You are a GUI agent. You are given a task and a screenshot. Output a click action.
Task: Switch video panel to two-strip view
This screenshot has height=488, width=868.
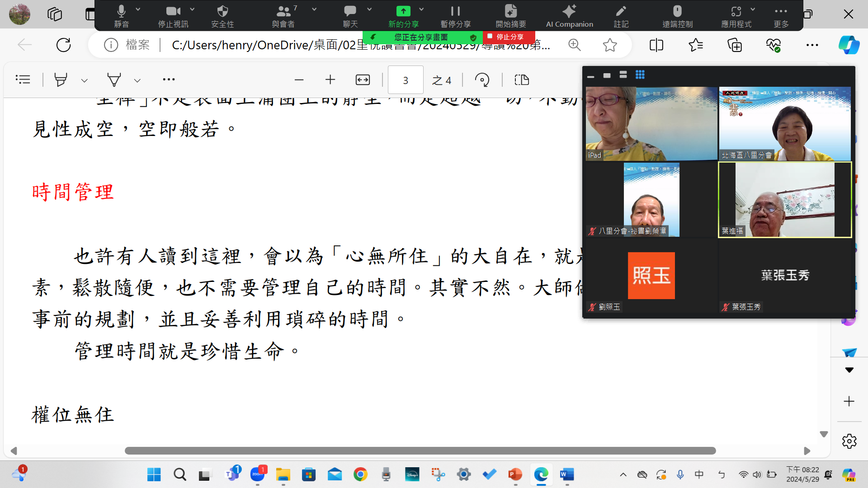click(623, 75)
